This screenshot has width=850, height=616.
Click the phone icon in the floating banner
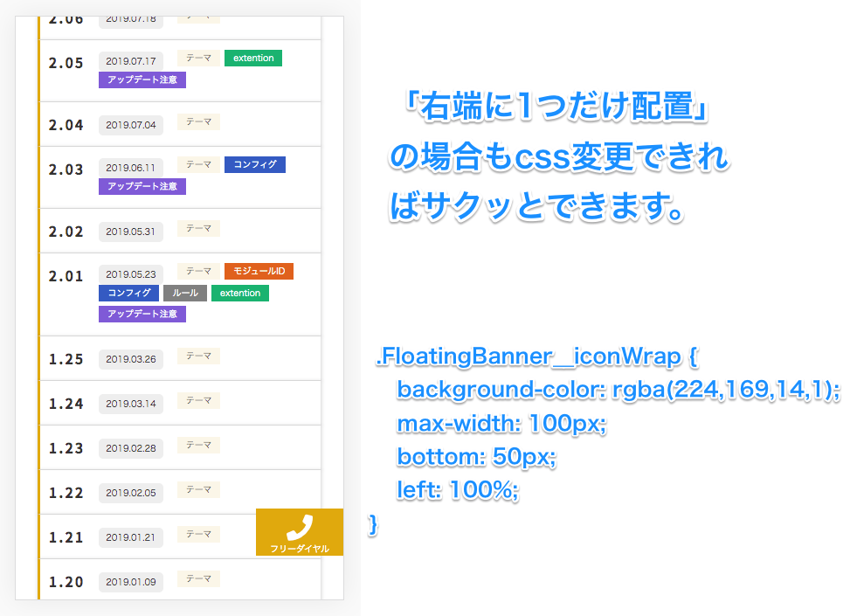300,528
